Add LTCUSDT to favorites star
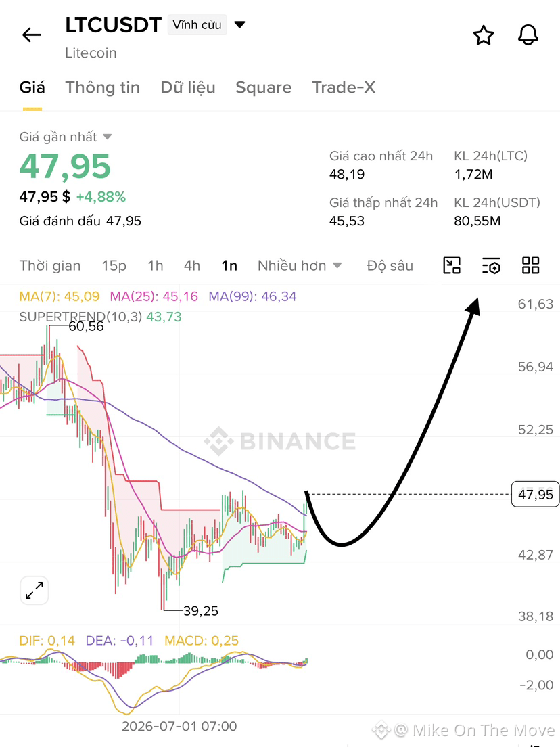 coord(484,35)
